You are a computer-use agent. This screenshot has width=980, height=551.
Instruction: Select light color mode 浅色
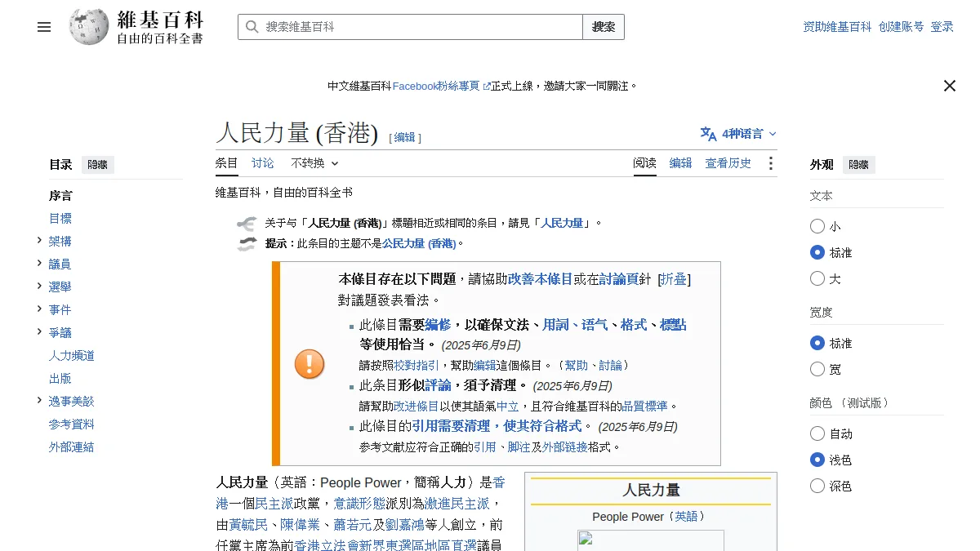pyautogui.click(x=817, y=460)
